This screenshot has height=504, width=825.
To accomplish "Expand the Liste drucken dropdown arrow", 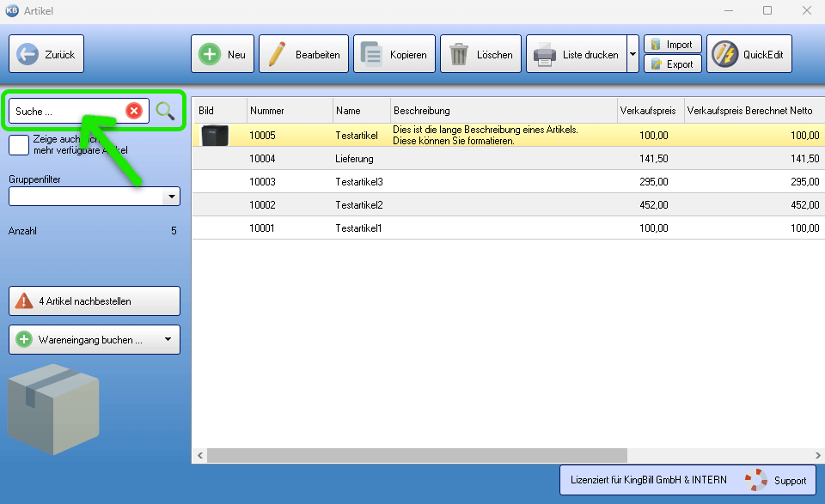I will point(632,54).
